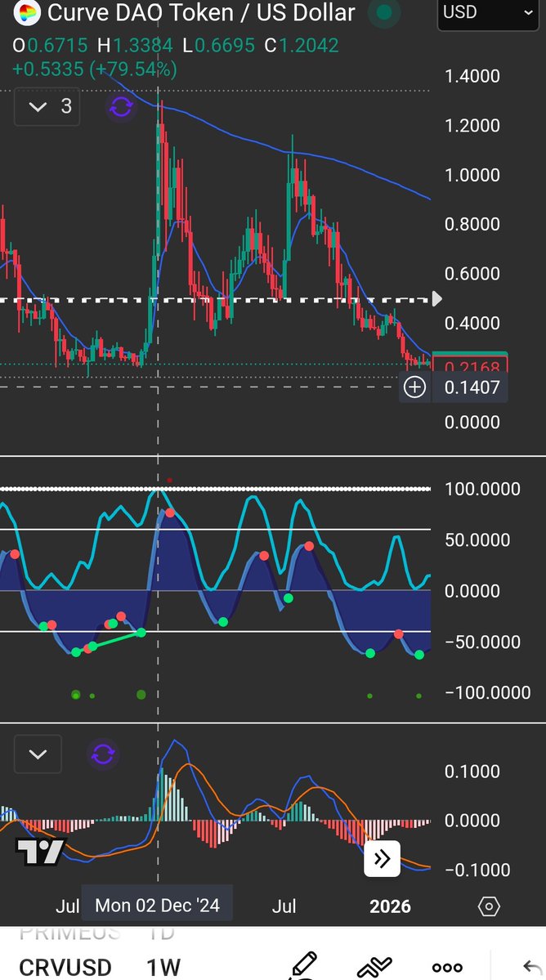Open the CRVUSD symbol search

click(65, 967)
